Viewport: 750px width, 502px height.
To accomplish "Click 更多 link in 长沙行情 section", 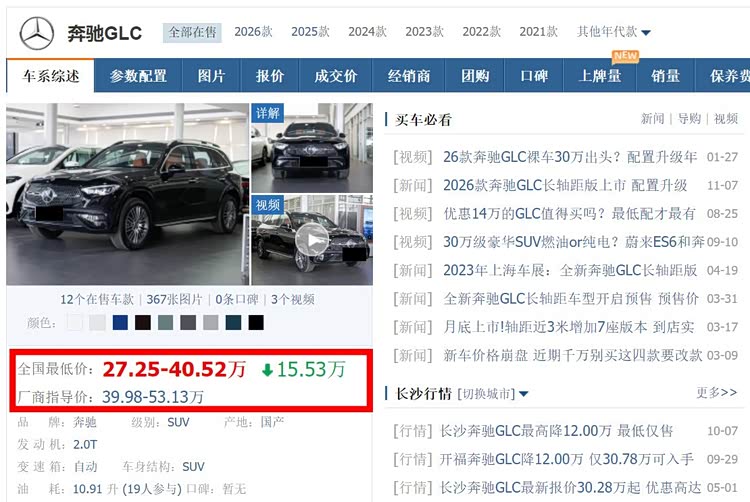I will [x=715, y=393].
